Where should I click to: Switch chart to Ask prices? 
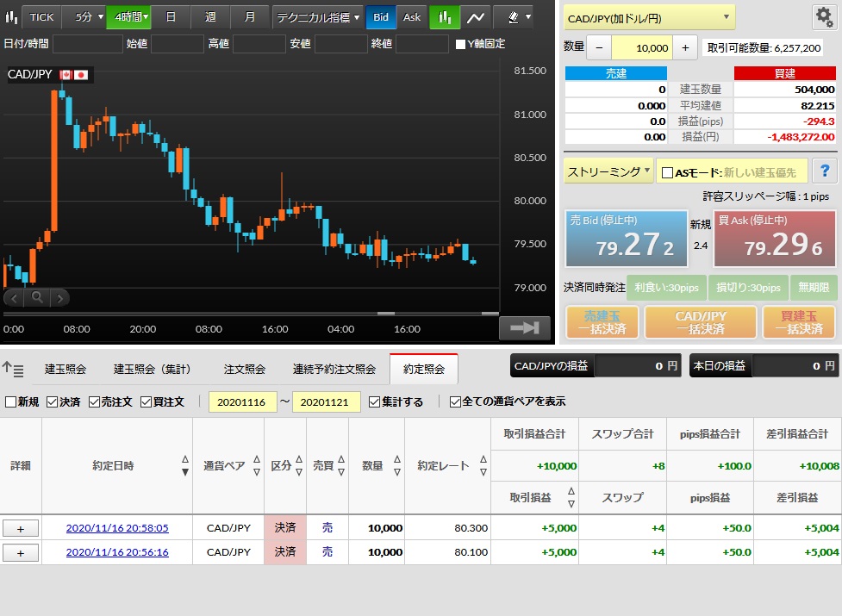coord(412,17)
